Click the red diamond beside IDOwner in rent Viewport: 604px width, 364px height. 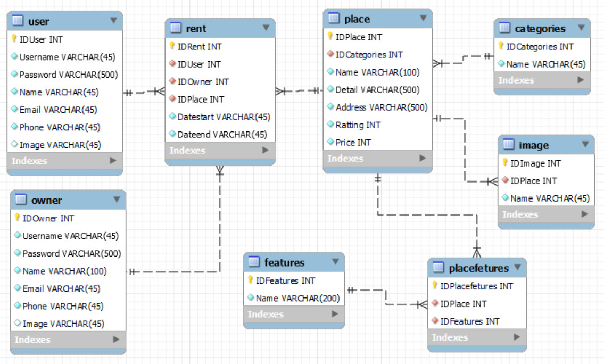tap(172, 81)
